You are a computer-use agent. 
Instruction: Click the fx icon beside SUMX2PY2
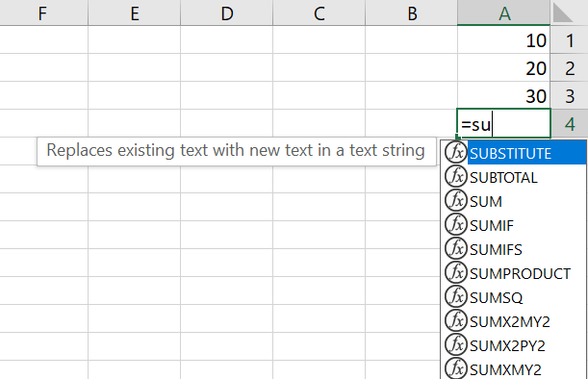coord(455,344)
